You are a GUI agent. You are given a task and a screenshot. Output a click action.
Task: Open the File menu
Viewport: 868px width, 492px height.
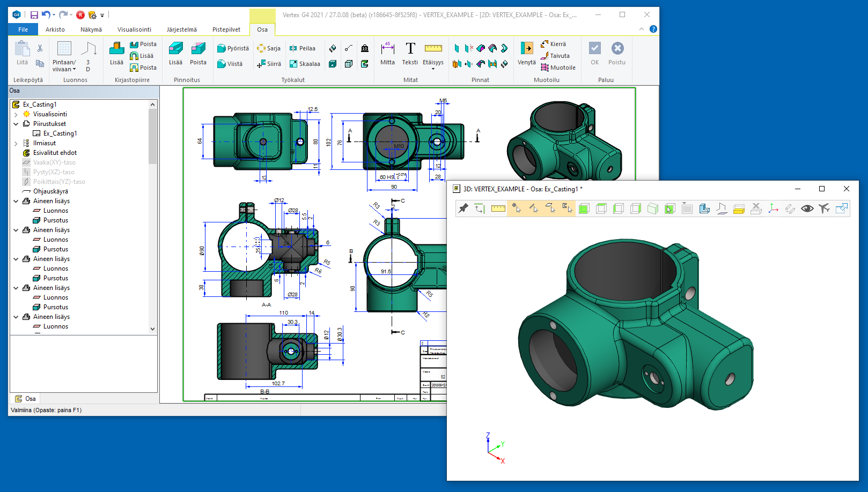[x=23, y=29]
